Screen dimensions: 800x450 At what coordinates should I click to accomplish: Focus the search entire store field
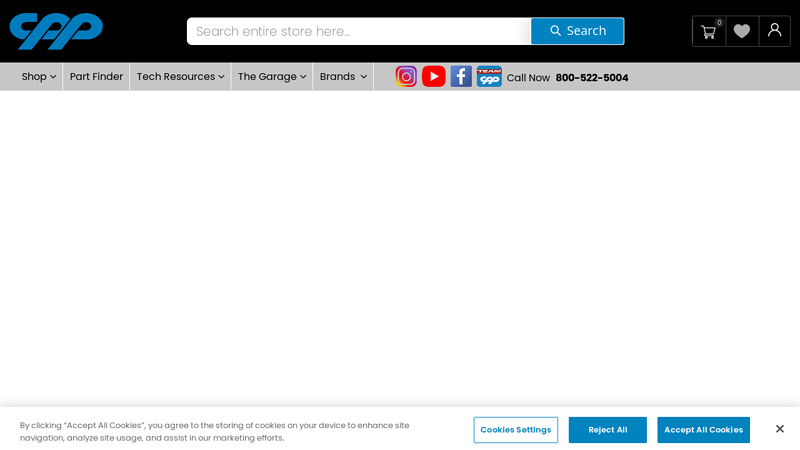point(358,31)
